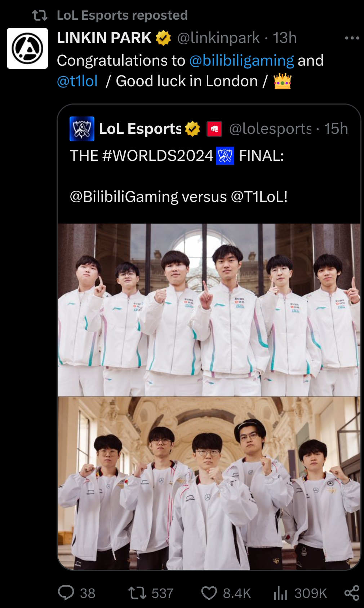This screenshot has height=608, width=364.
Task: View T1 team photo
Action: pos(209,483)
